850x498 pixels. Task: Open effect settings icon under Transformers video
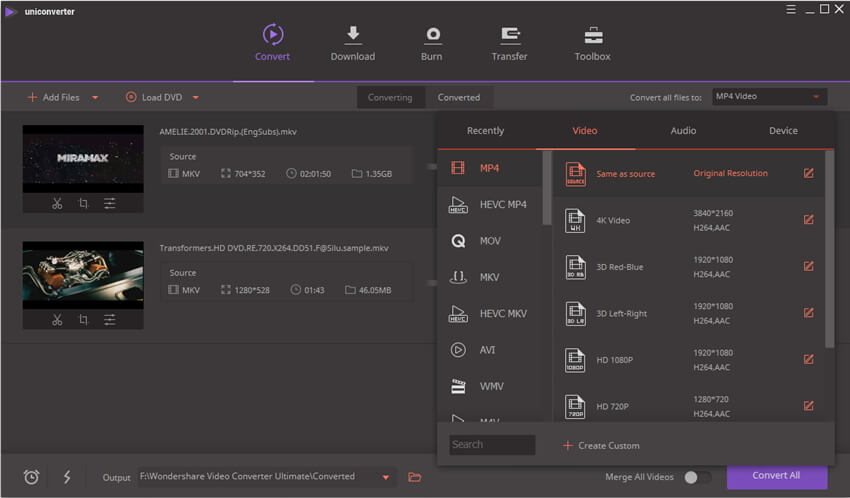[x=110, y=320]
